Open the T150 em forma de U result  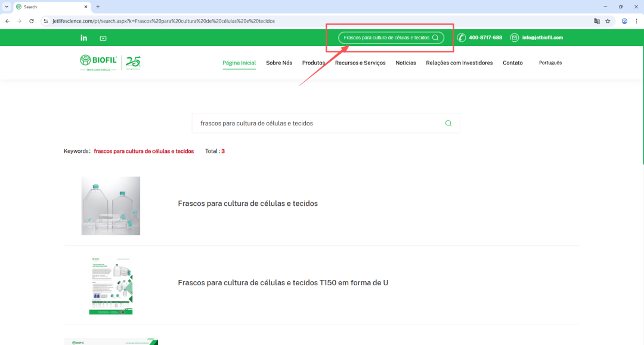[x=283, y=282]
